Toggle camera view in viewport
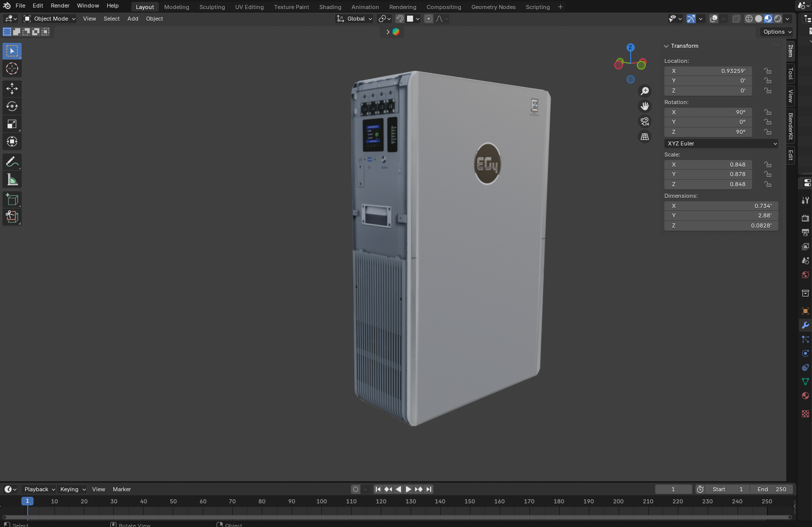 [645, 121]
